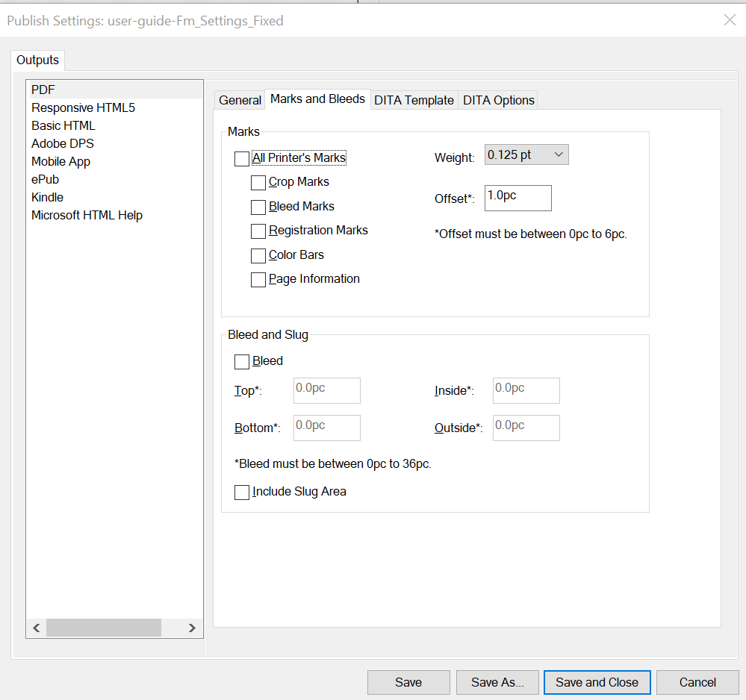746x700 pixels.
Task: Check the Registration Marks box
Action: point(258,231)
